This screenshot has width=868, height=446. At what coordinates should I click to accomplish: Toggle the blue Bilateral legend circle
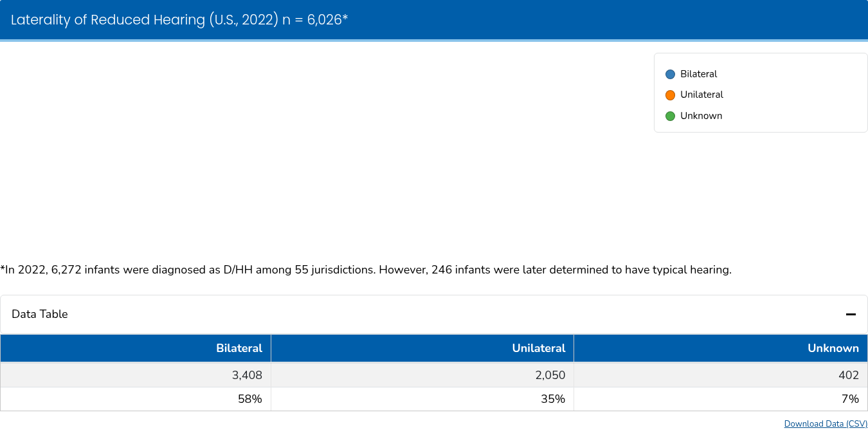[x=670, y=74]
